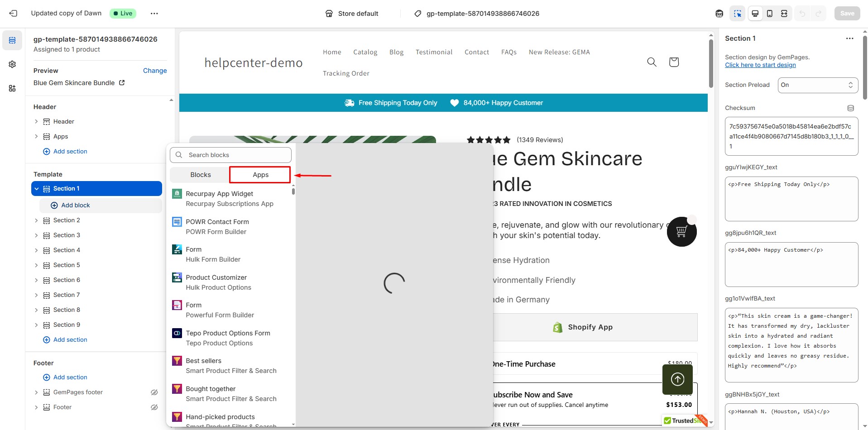
Task: Toggle visibility of the Footer section
Action: (x=154, y=407)
